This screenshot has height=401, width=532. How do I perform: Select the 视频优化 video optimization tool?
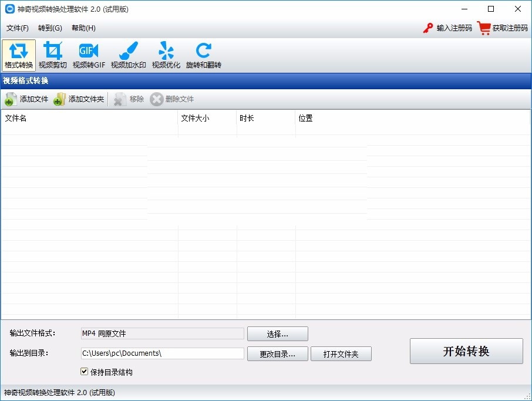[x=166, y=54]
